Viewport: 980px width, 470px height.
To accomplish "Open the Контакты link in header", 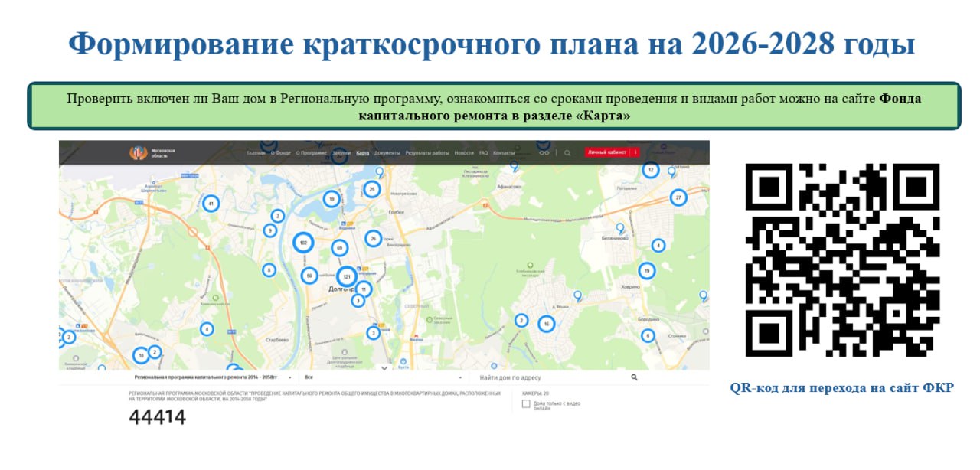I will [504, 153].
